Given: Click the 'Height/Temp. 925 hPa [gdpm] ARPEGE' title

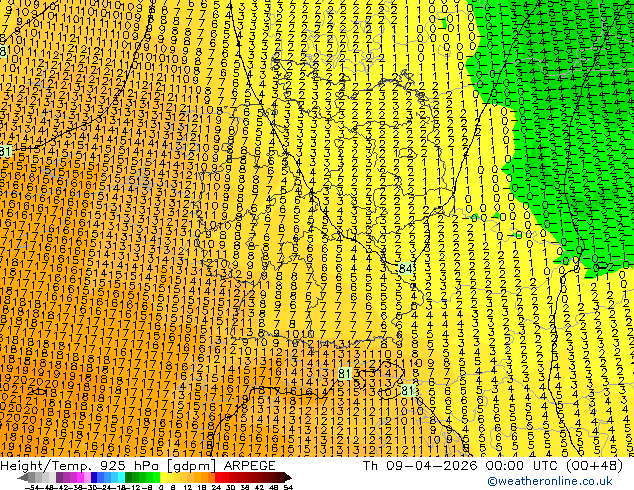Looking at the screenshot, I should point(137,465).
